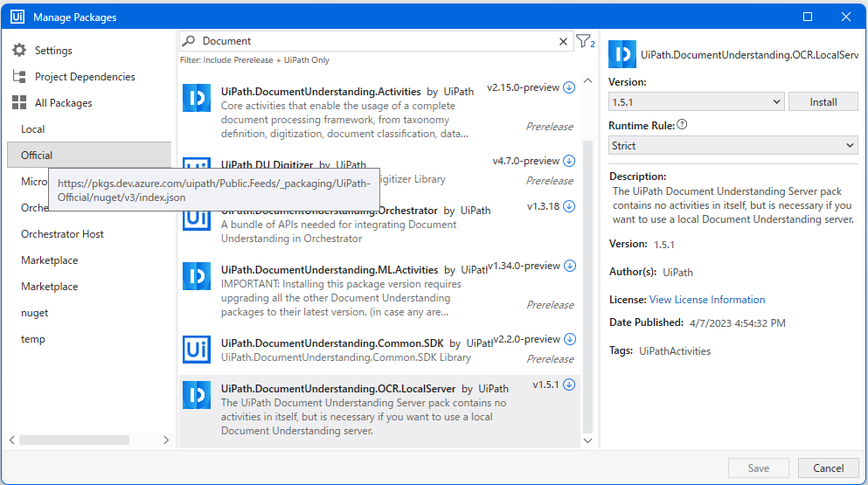868x485 pixels.
Task: Download icon for DocumentUnderstanding.Orchestrator v1.3.18
Action: pos(569,206)
